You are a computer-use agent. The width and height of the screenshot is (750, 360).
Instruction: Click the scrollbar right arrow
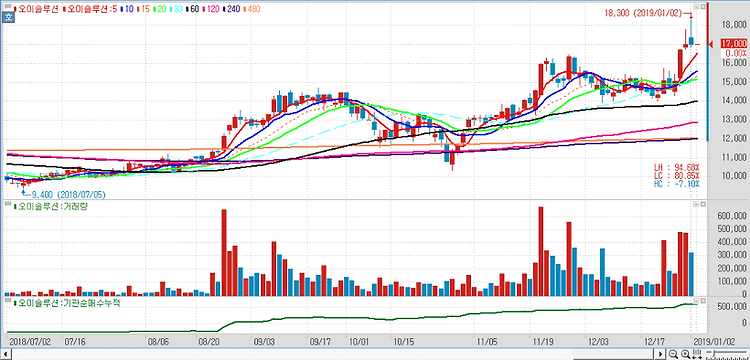click(661, 354)
